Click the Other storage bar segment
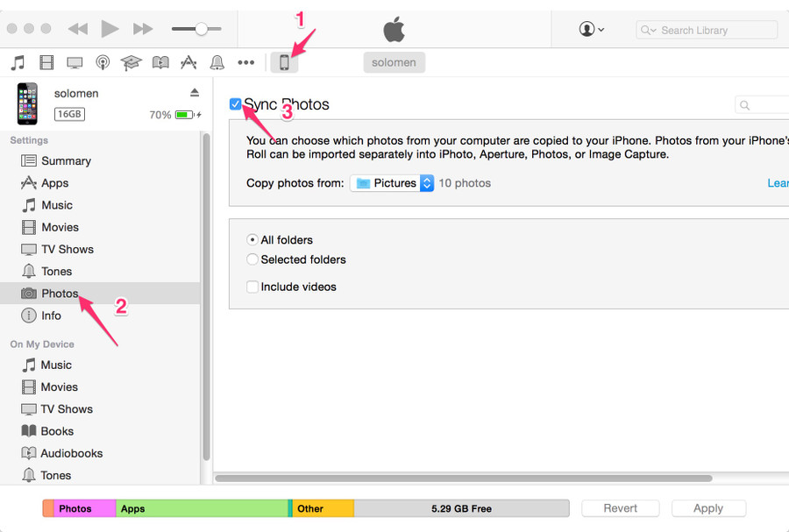The image size is (789, 532). [323, 508]
